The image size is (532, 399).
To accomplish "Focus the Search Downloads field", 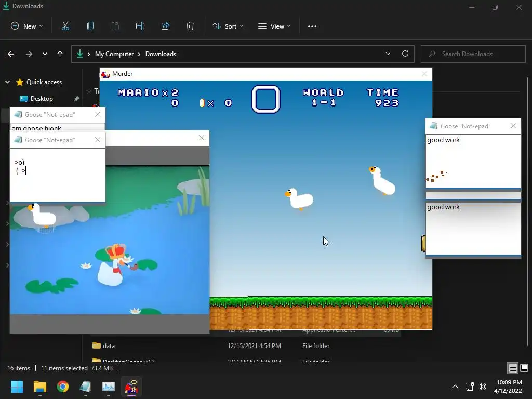I will click(473, 54).
